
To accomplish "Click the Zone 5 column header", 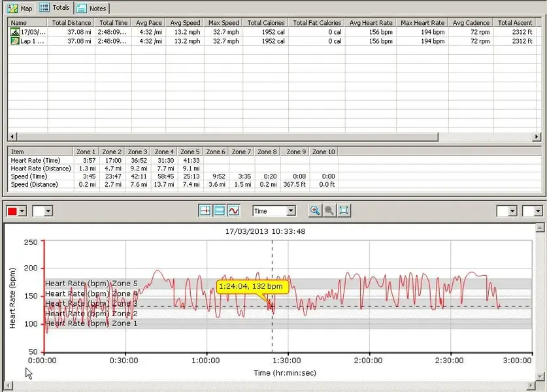I will [190, 152].
